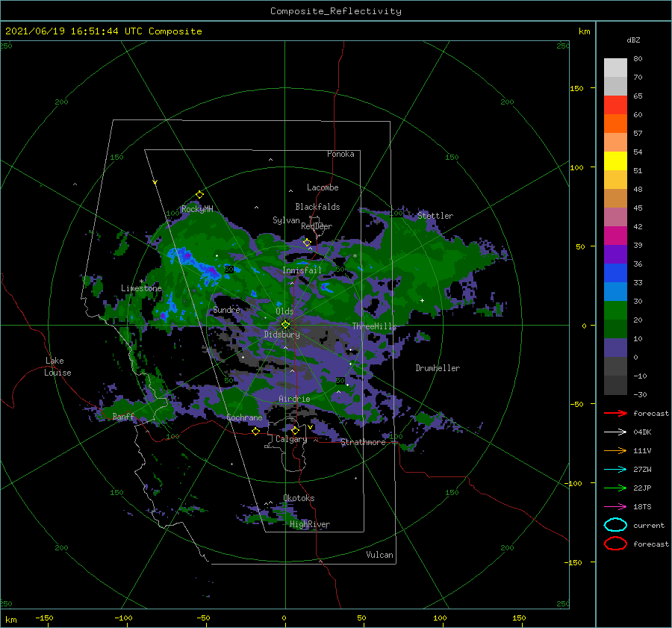Click the ThreeHills city label
The height and width of the screenshot is (628, 672).
(x=374, y=326)
